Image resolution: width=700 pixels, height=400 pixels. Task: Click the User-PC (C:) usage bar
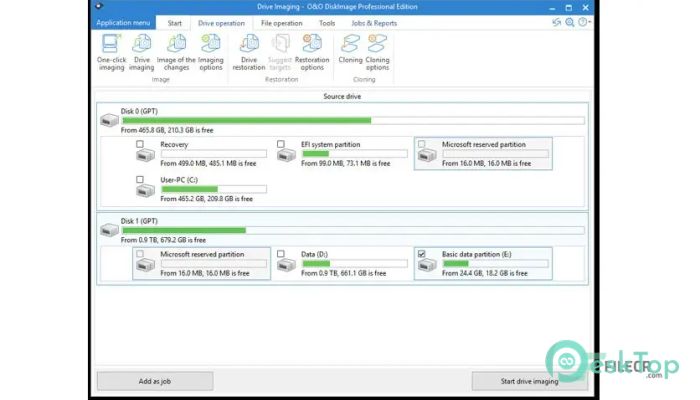(214, 189)
